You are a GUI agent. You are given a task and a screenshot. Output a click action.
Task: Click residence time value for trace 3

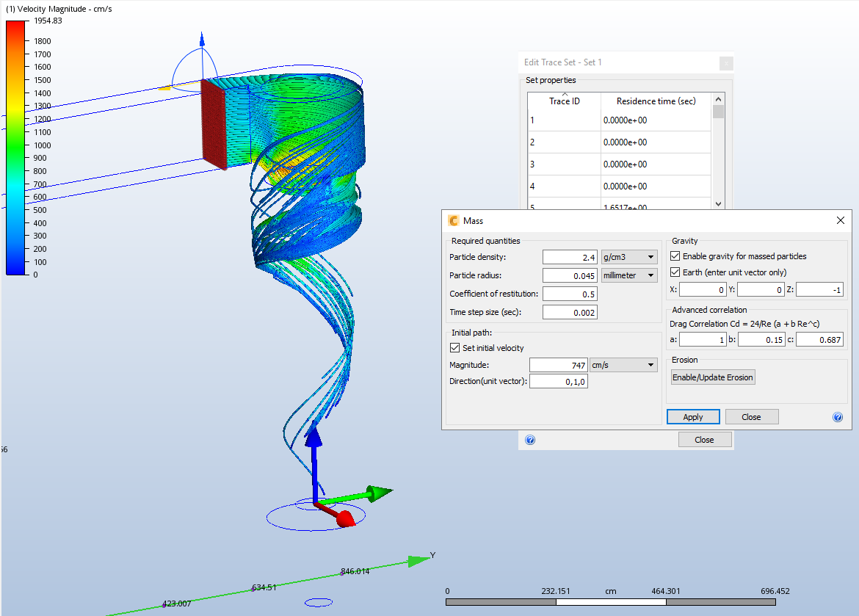(x=625, y=164)
